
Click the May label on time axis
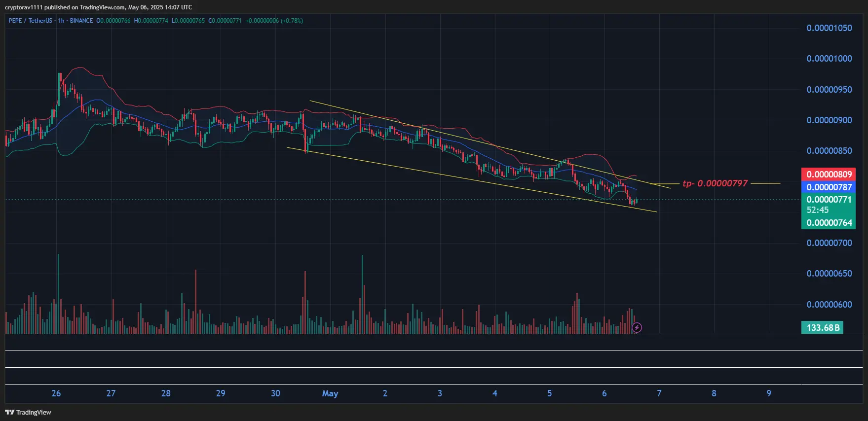(330, 393)
